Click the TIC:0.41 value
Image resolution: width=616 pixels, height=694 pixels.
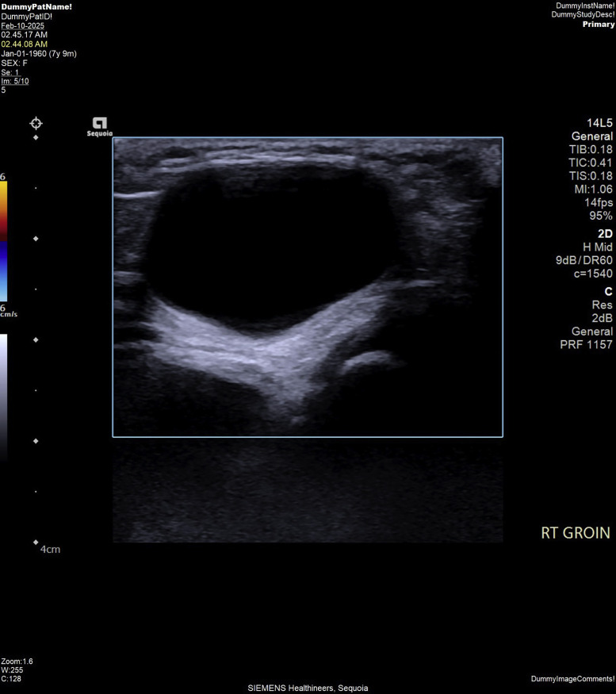[x=591, y=163]
